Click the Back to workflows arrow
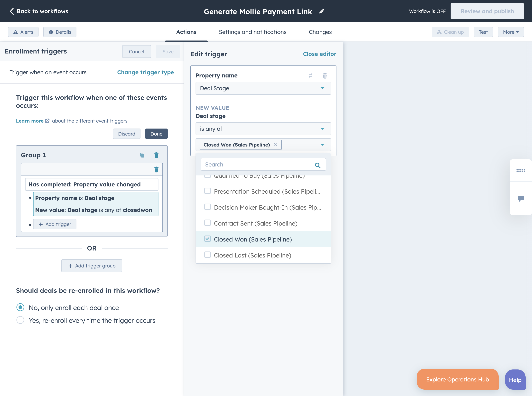The height and width of the screenshot is (396, 532). click(12, 11)
